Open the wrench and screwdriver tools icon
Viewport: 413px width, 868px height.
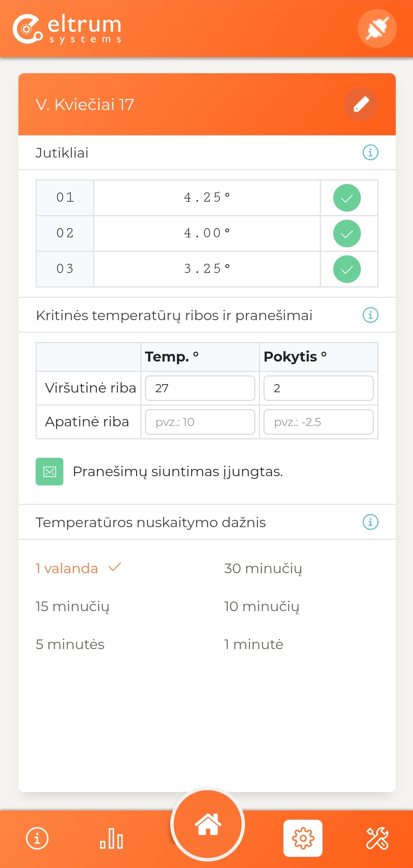tap(377, 838)
